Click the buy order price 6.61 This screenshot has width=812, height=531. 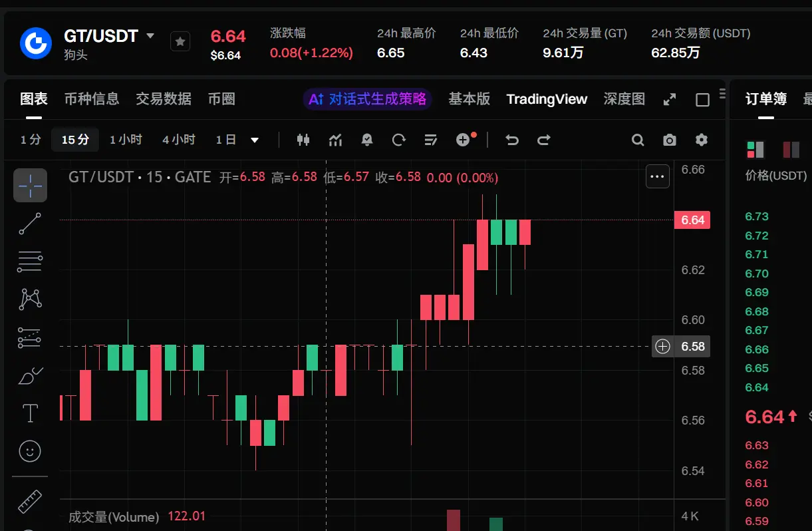pyautogui.click(x=757, y=483)
